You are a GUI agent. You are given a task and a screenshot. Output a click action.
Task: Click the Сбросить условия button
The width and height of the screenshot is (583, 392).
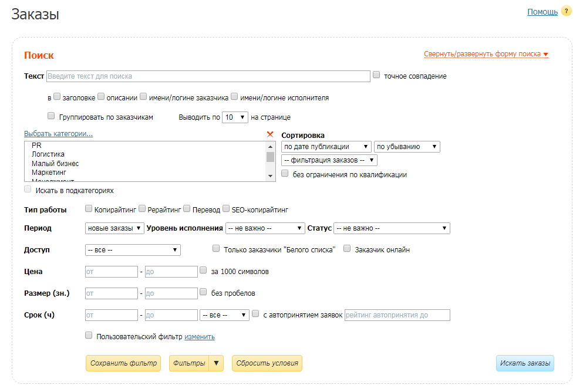pos(267,363)
